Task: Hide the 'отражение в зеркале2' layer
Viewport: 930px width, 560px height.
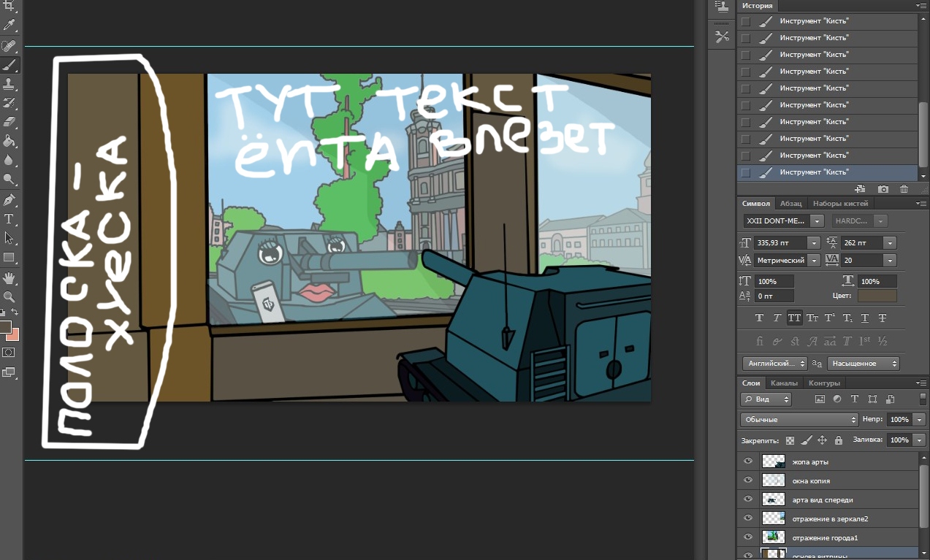Action: [747, 518]
